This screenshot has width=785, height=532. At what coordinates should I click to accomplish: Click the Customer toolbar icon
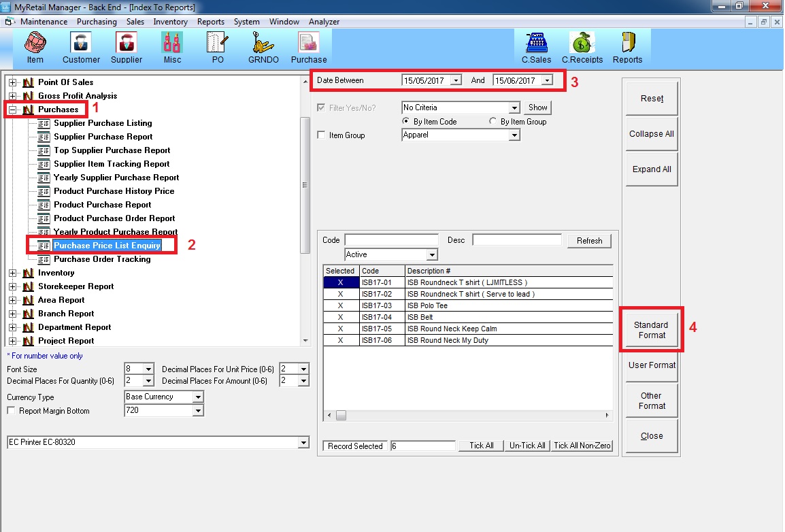(81, 46)
